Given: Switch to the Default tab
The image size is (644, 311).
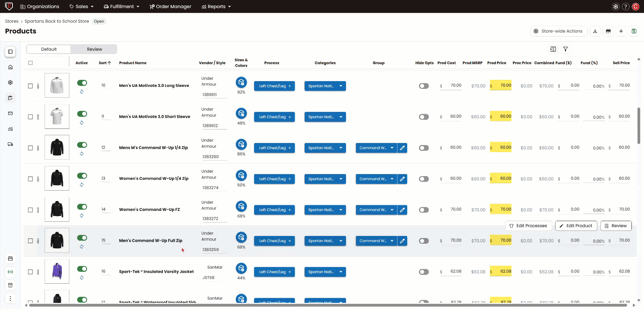Looking at the screenshot, I should (49, 49).
